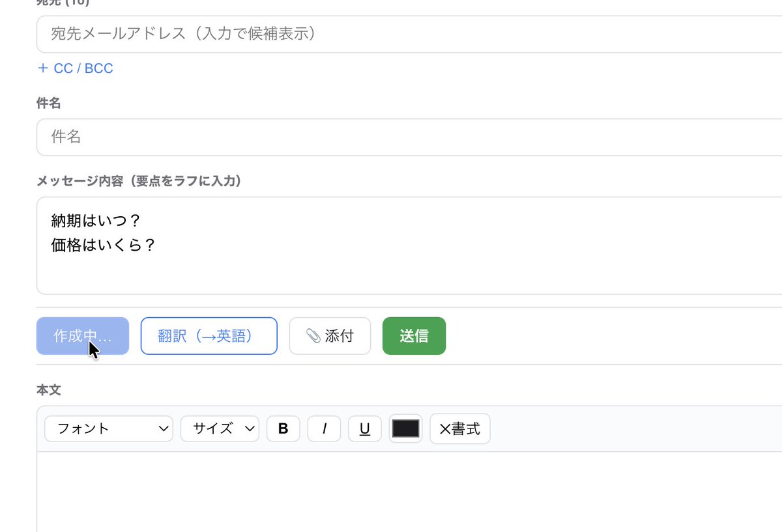Click the 件名 subject input field
782x532 pixels.
pos(409,137)
